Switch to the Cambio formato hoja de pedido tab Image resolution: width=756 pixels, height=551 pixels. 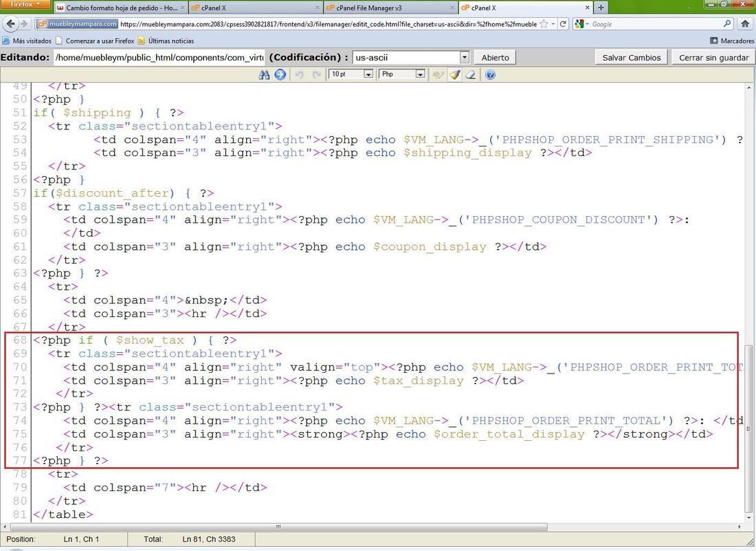120,8
